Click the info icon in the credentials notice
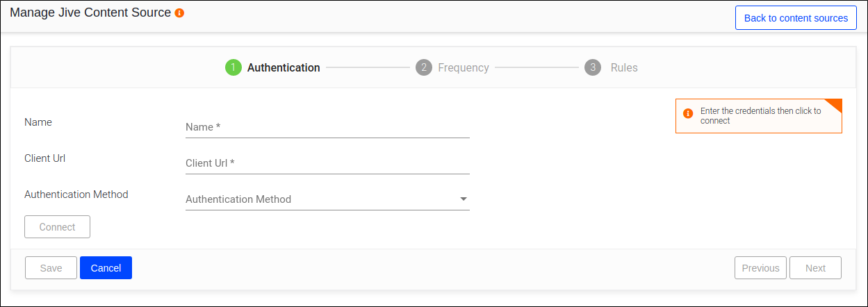 (x=688, y=114)
